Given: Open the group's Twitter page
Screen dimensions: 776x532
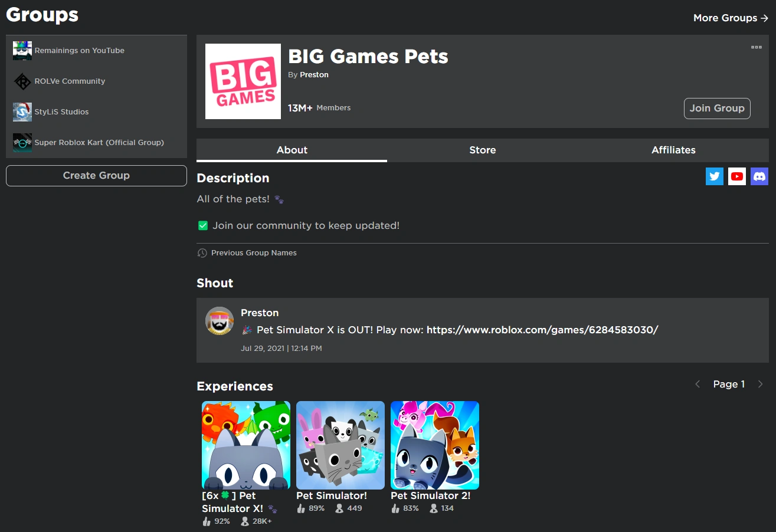Looking at the screenshot, I should (715, 176).
